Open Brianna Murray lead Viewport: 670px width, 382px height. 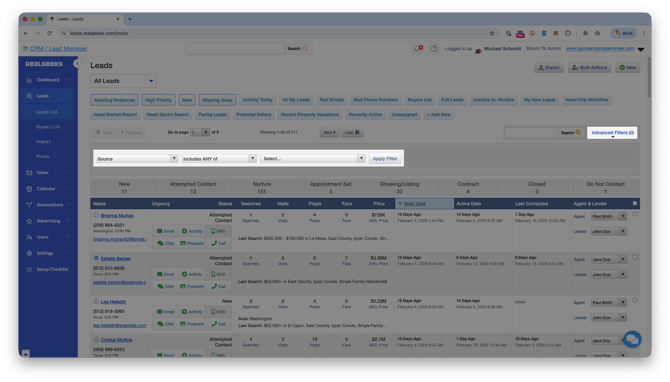click(x=117, y=216)
